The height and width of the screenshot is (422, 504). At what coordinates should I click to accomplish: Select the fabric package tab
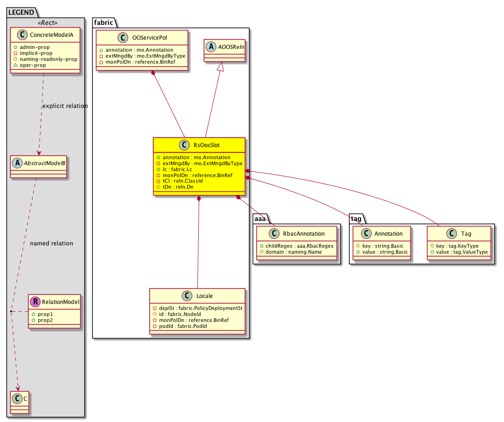[103, 22]
